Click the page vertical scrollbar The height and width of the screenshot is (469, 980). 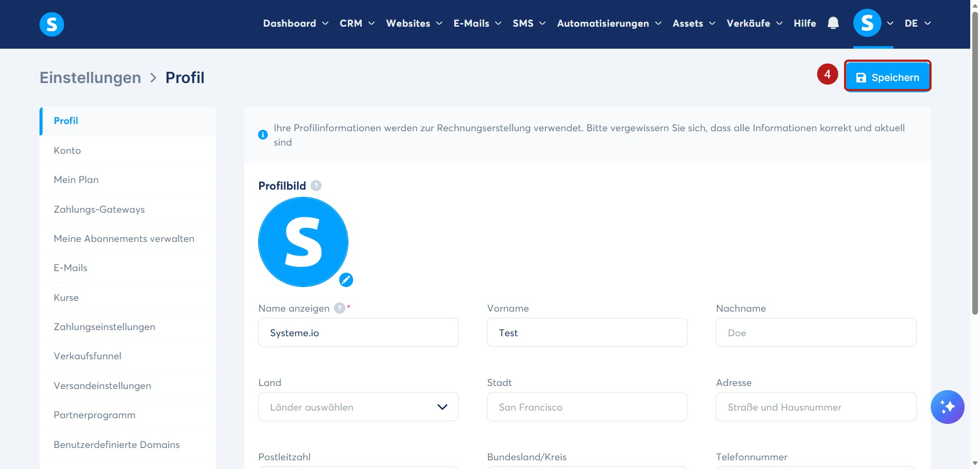click(975, 163)
